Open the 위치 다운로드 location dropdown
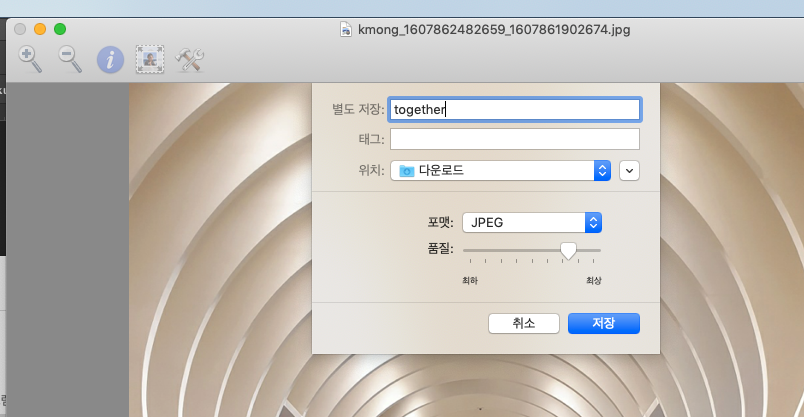Screen dimensions: 804x417 (x=500, y=170)
